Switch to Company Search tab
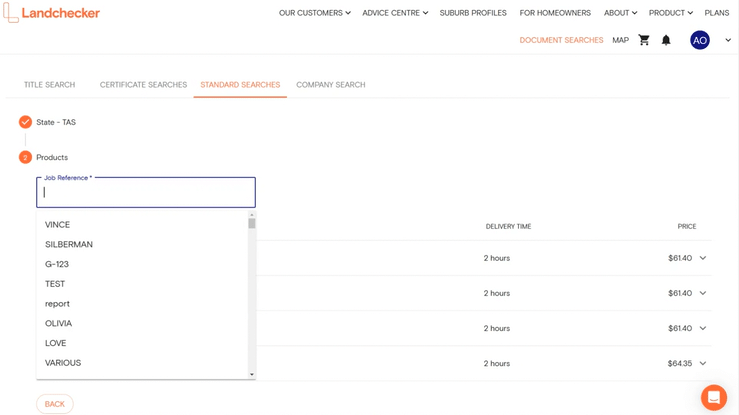Viewport: 739px width, 415px height. coord(330,85)
